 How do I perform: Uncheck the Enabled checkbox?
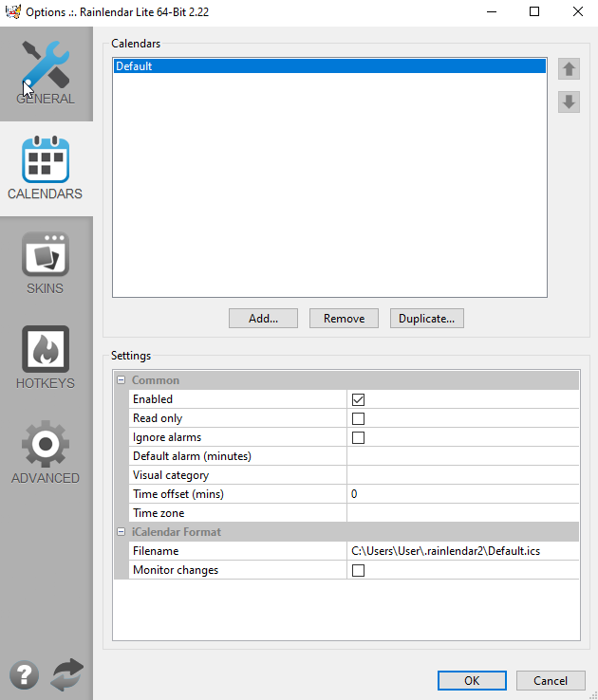point(358,399)
